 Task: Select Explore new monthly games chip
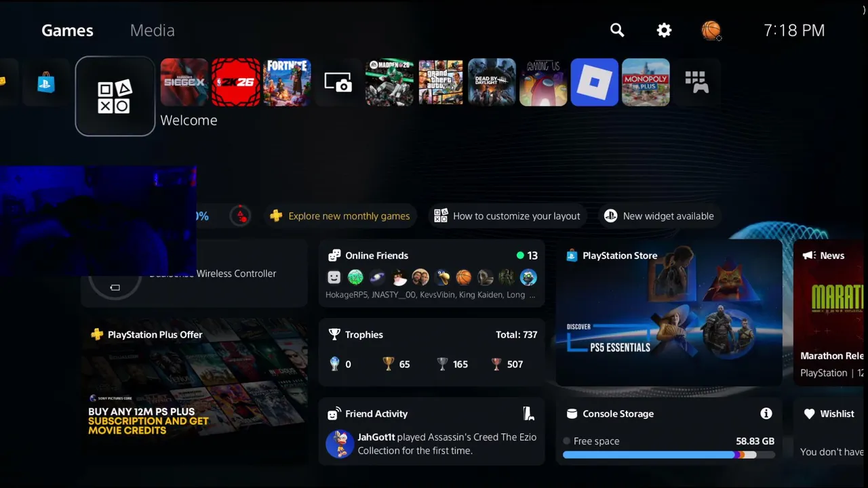click(x=340, y=216)
